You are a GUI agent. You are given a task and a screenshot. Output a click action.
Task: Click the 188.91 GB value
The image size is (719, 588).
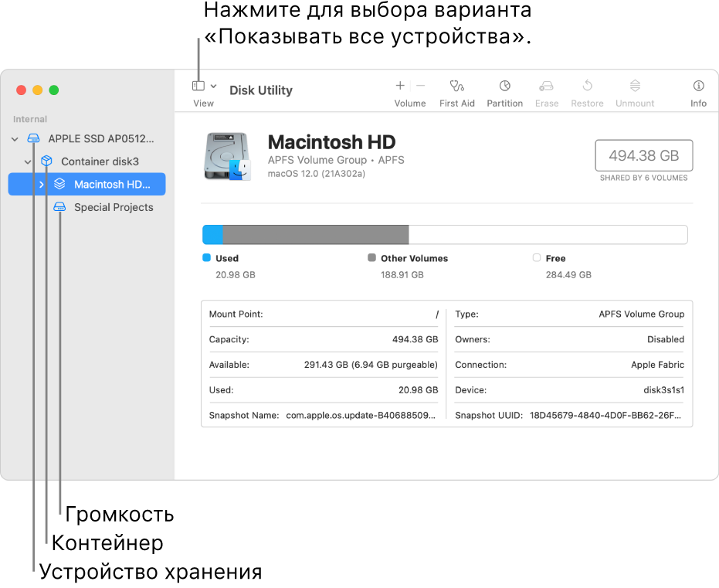pyautogui.click(x=402, y=275)
